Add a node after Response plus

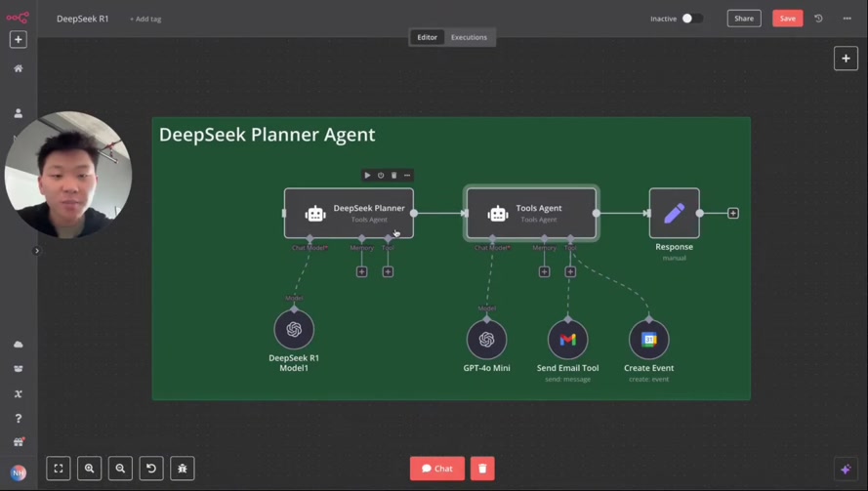click(733, 213)
